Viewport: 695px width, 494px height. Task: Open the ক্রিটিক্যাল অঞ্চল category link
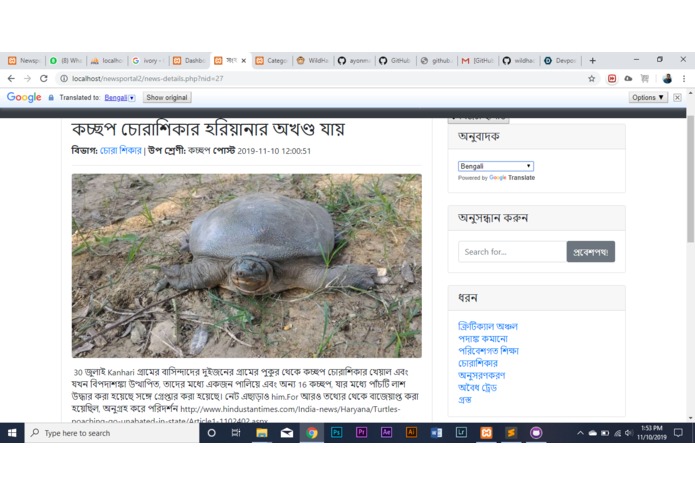click(488, 326)
